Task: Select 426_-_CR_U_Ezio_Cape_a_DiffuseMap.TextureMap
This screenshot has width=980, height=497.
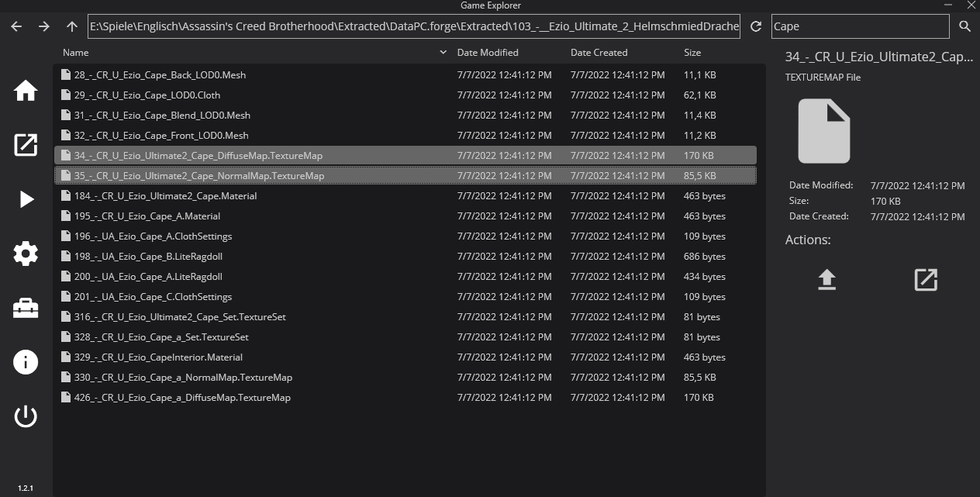Action: pos(405,398)
